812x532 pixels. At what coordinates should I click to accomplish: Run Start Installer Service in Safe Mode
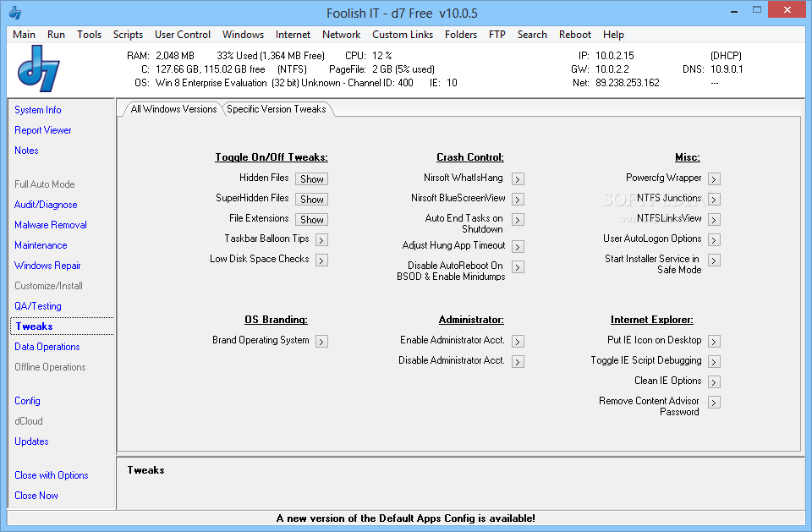click(714, 260)
